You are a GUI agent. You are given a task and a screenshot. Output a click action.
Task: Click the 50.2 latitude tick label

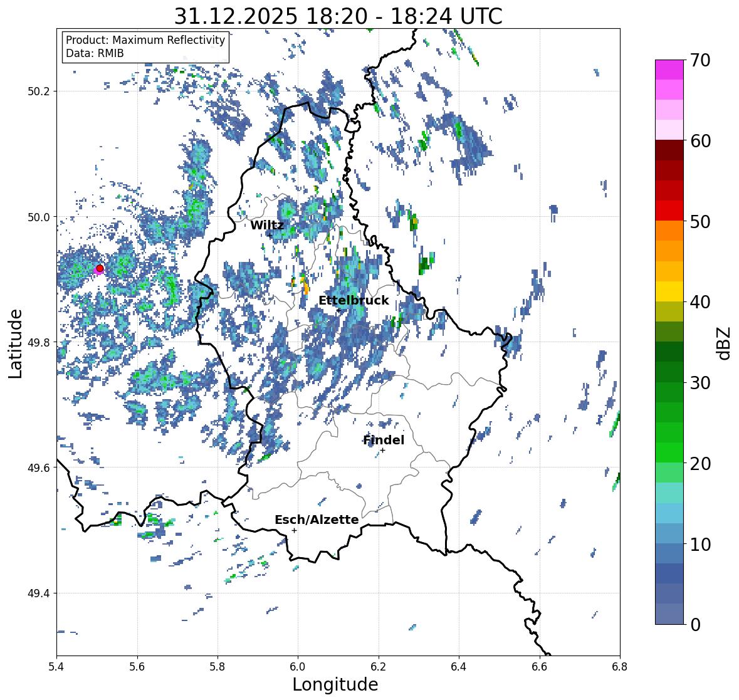[x=39, y=91]
